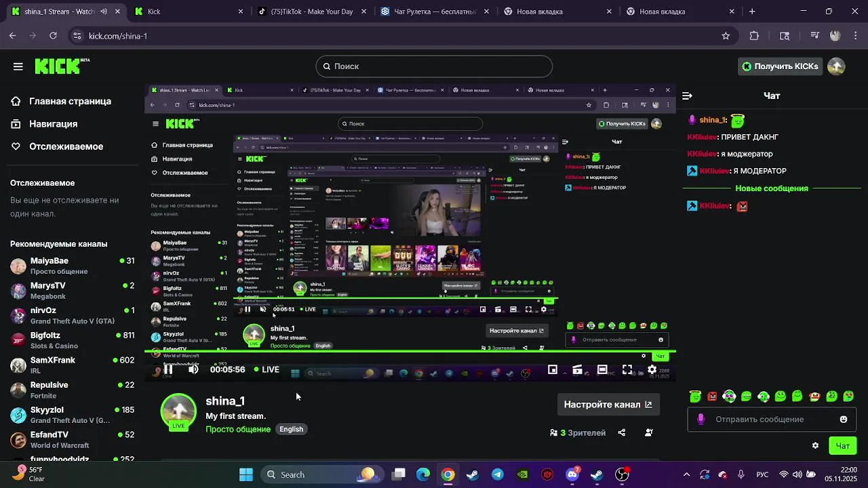Toggle picture-in-picture in the player
Image resolution: width=868 pixels, height=488 pixels.
coord(553,369)
